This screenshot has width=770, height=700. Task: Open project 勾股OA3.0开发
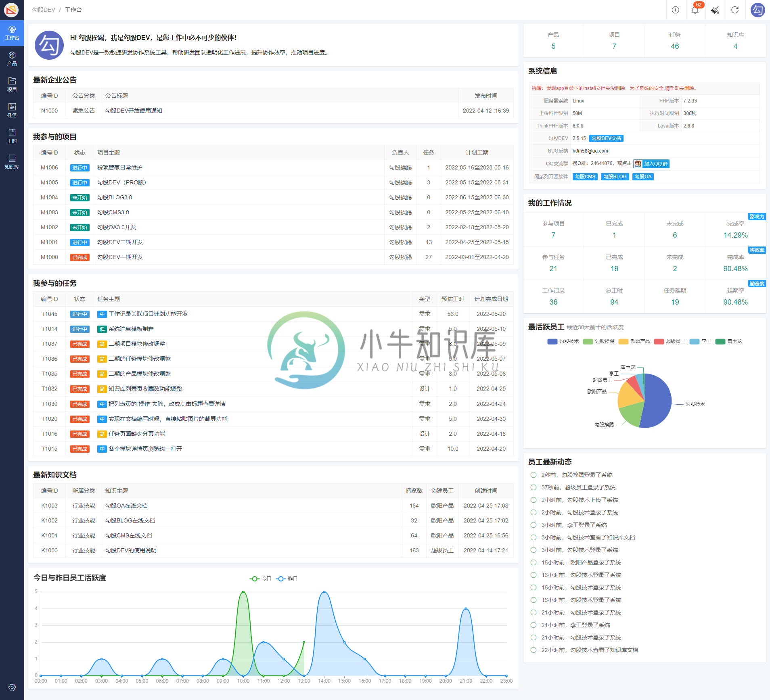117,227
